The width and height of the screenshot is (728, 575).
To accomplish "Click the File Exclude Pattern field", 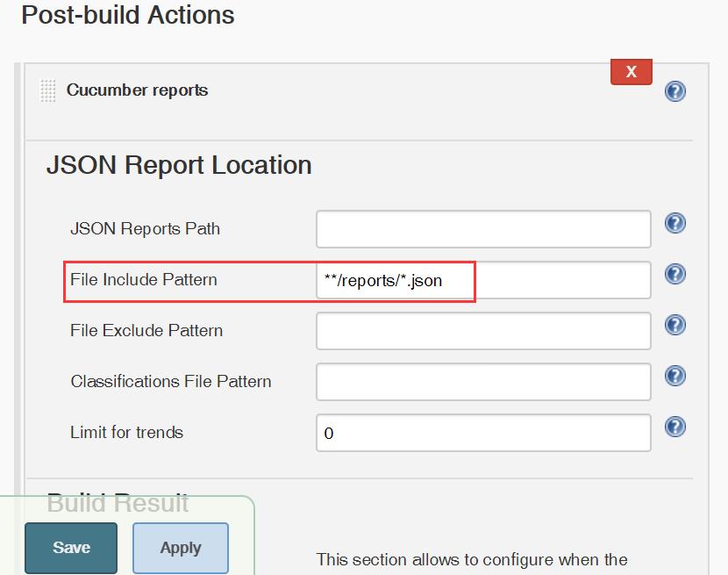I will click(483, 331).
